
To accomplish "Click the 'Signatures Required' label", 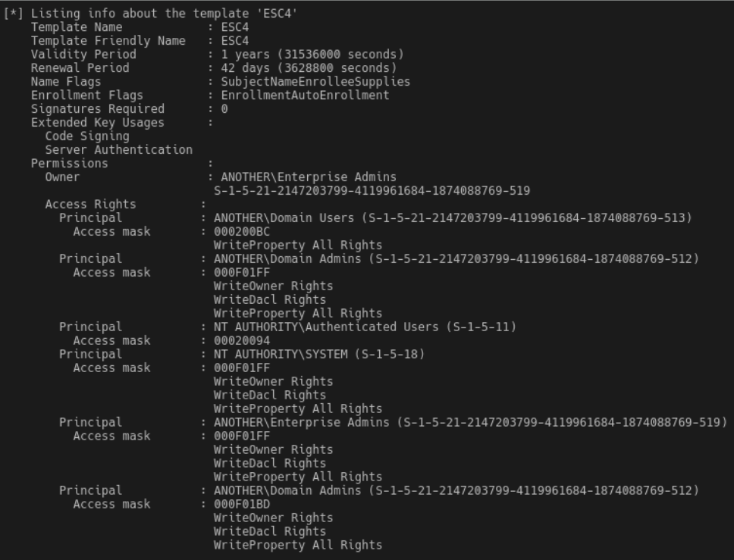I will 98,109.
